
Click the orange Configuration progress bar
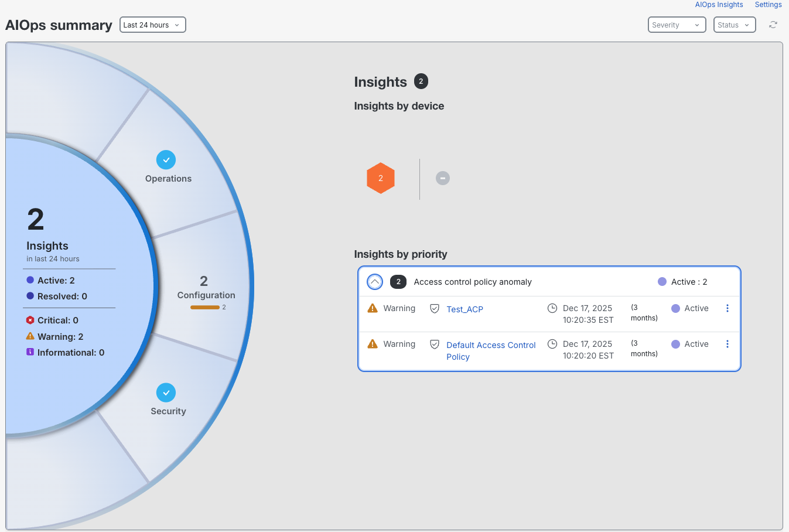pyautogui.click(x=206, y=307)
